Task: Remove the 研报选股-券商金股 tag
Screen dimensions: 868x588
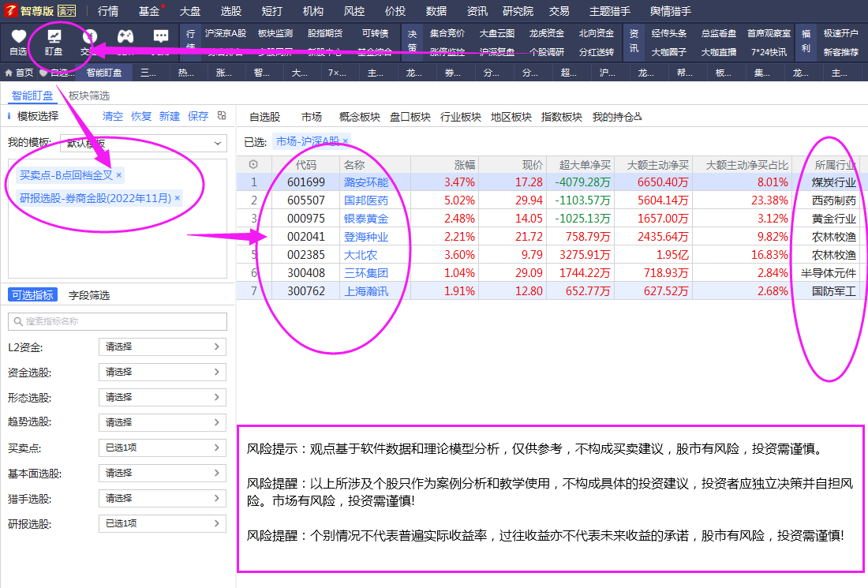Action: tap(177, 197)
